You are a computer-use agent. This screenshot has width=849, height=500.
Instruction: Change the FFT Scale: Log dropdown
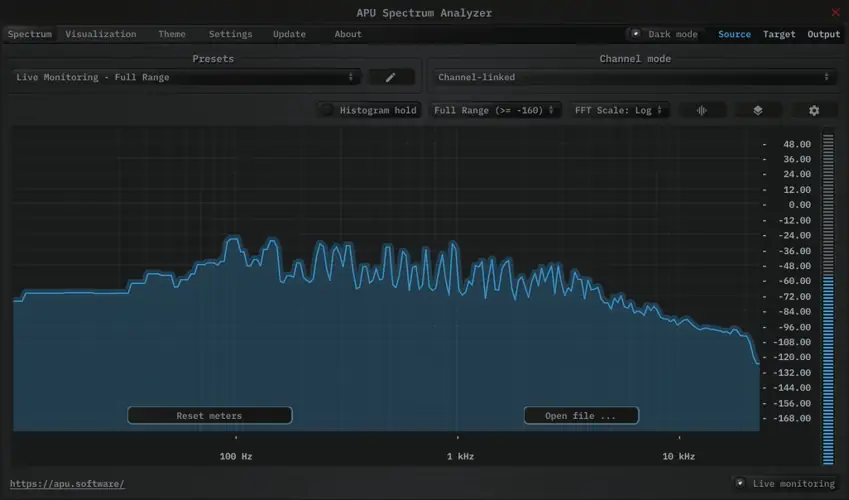point(620,110)
